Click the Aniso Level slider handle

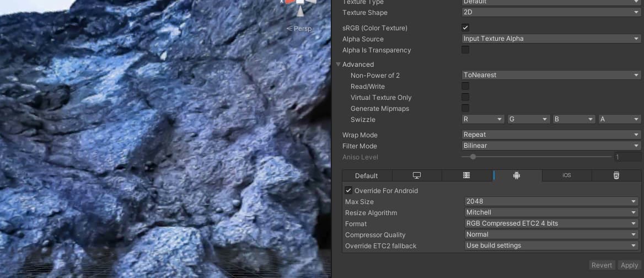coord(473,157)
